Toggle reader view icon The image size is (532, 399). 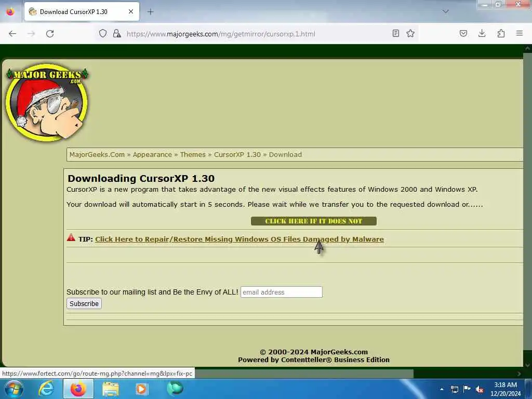tap(395, 33)
